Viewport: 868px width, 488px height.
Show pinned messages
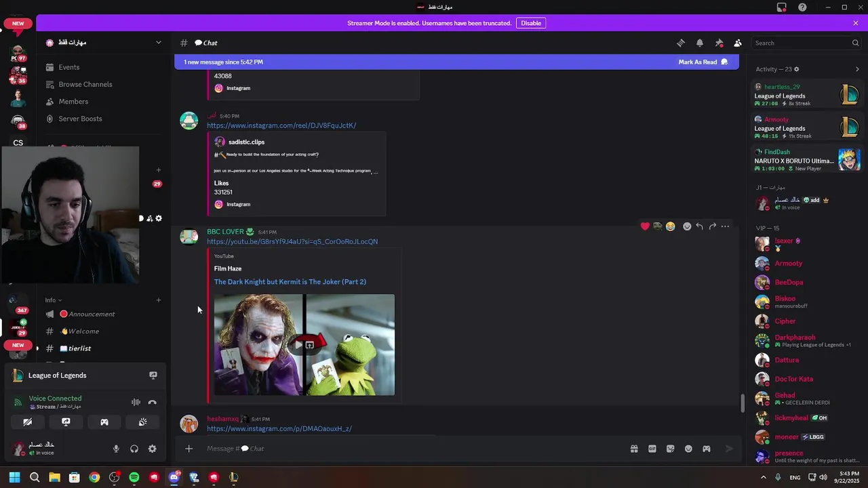pyautogui.click(x=719, y=43)
